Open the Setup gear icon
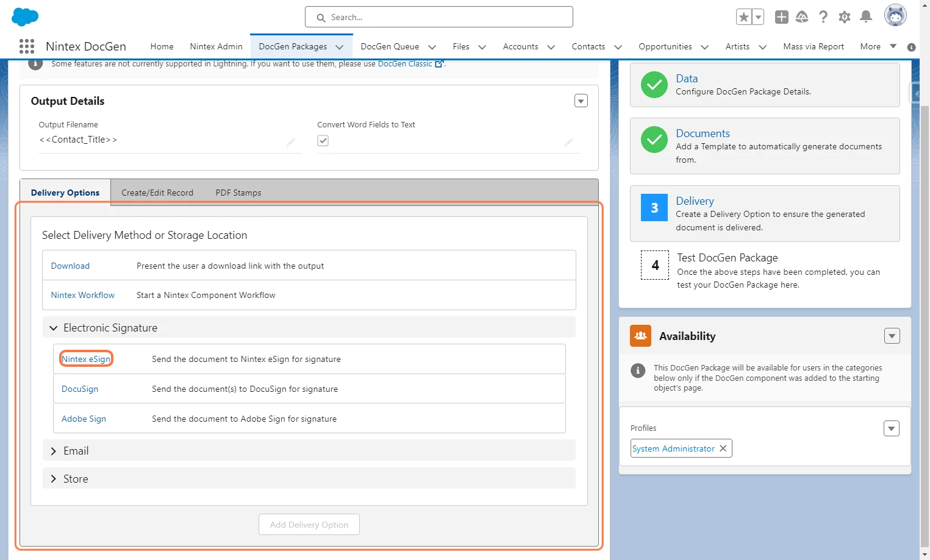The image size is (930, 560). [845, 17]
